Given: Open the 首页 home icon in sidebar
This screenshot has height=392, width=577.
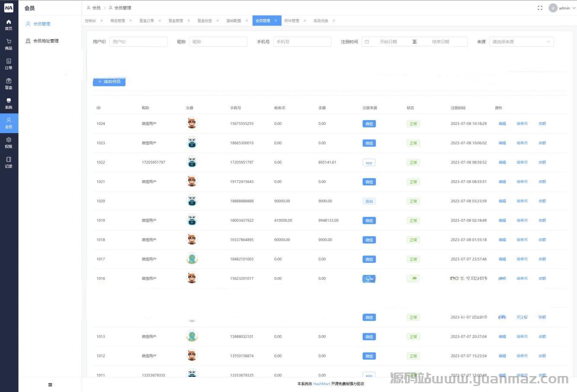Looking at the screenshot, I should pos(9,25).
